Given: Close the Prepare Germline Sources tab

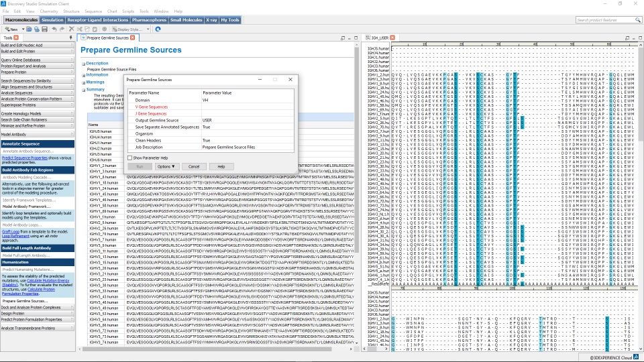Looking at the screenshot, I should pos(133,38).
